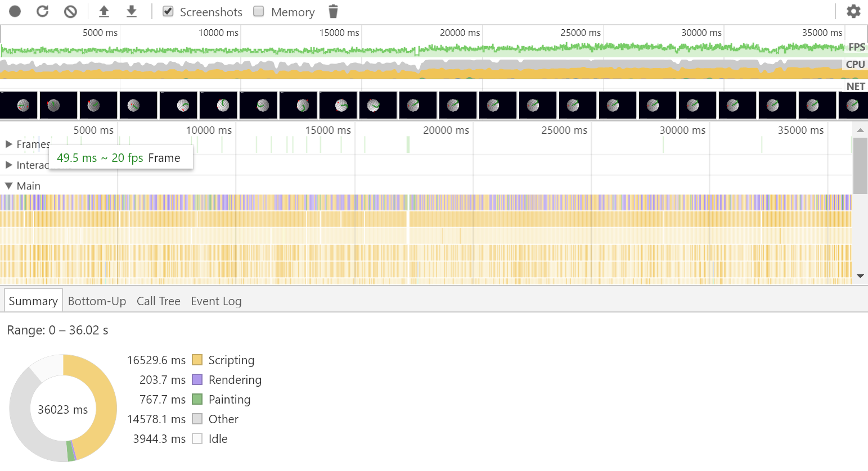Screen dimensions: 868x471
Task: Click the flame chart vertical scrollbar thumb
Action: tap(860, 166)
